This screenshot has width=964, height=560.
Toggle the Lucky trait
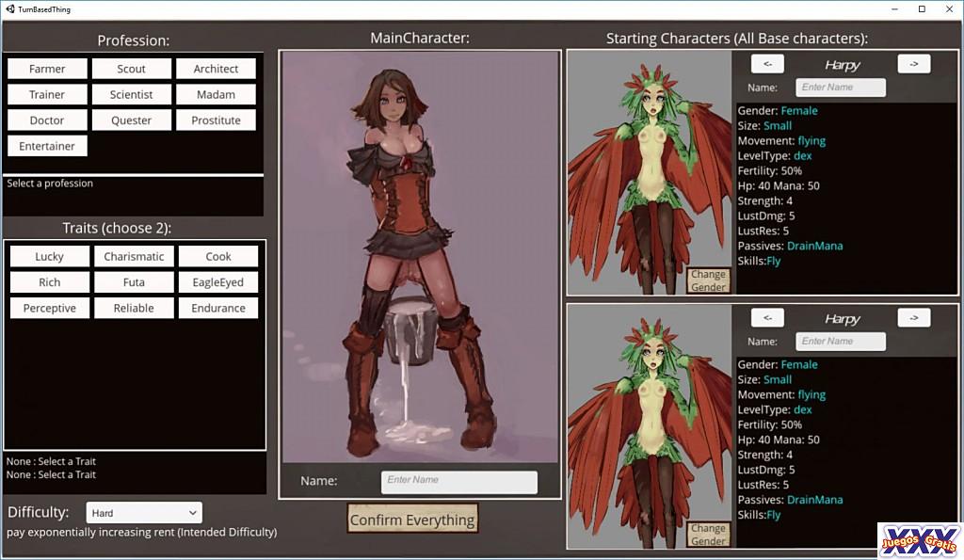(x=50, y=257)
